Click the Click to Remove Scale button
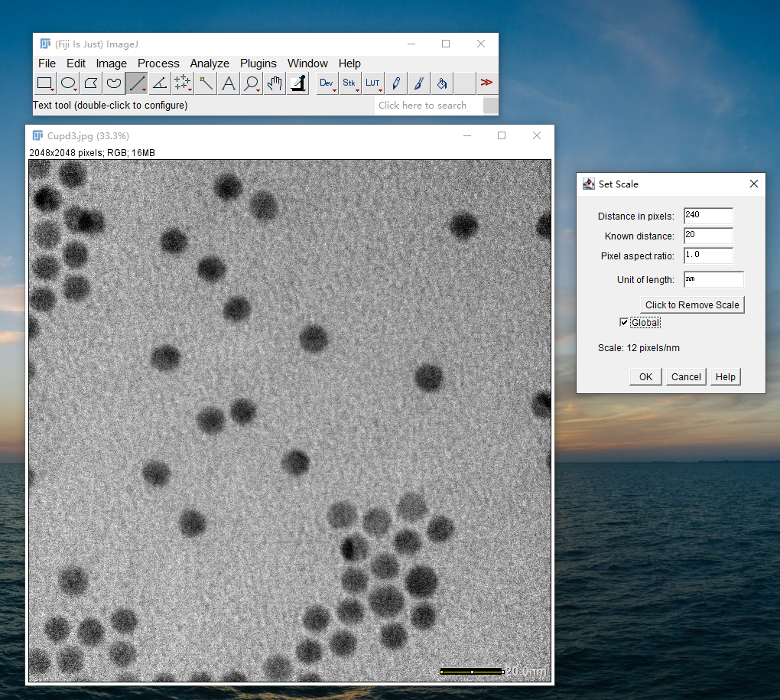This screenshot has height=700, width=780. tap(692, 304)
